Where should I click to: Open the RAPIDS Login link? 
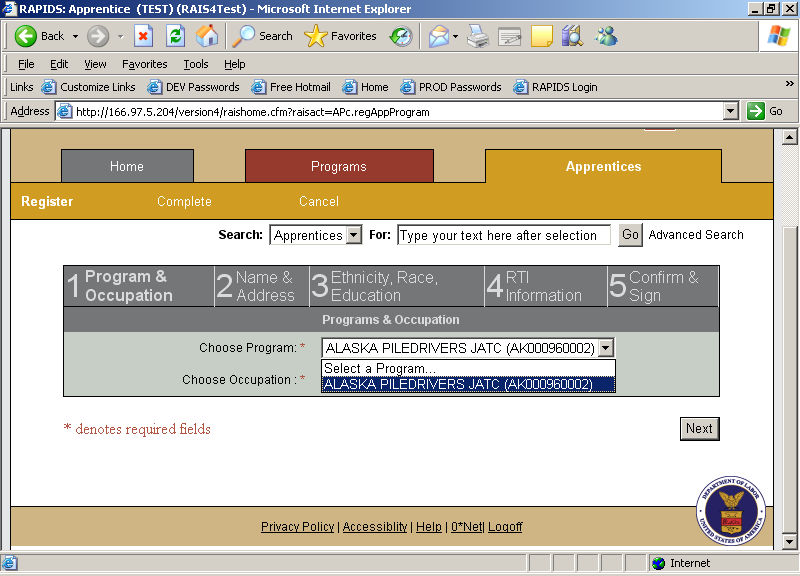tap(555, 87)
